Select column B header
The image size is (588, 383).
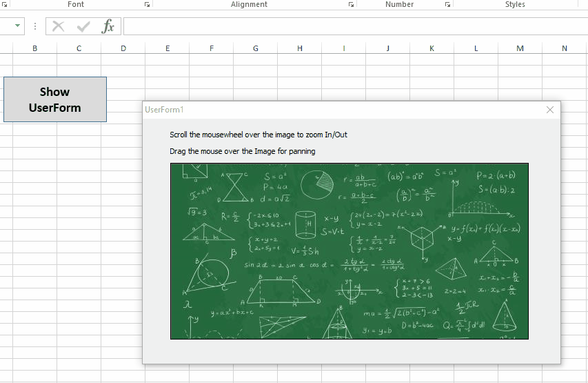pyautogui.click(x=34, y=48)
